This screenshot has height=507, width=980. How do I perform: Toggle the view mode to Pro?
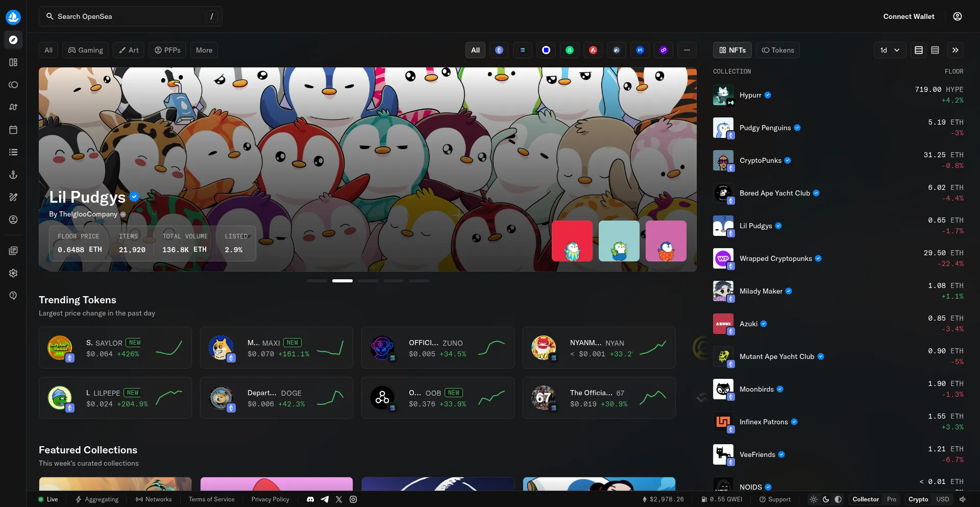click(x=891, y=499)
